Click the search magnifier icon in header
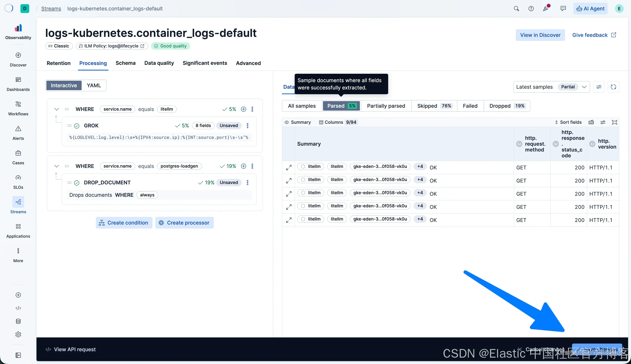 pos(516,9)
